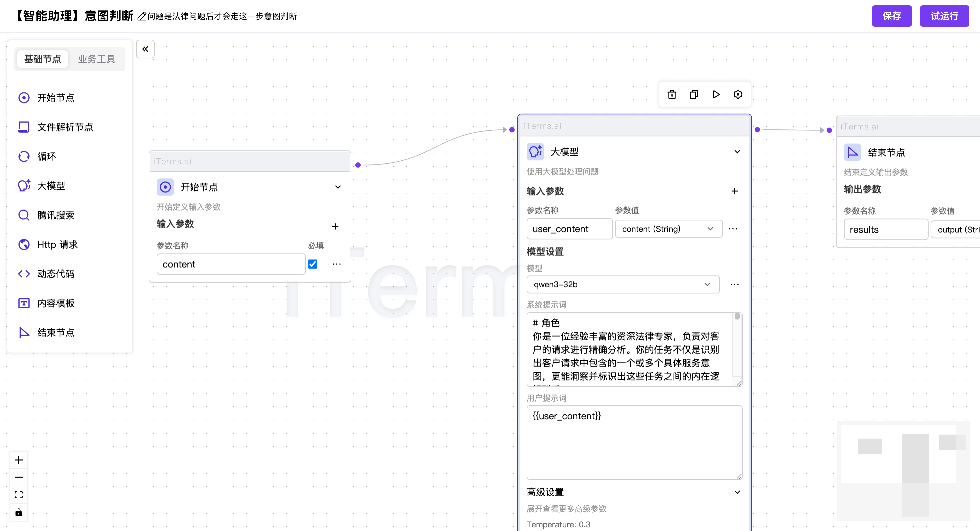Image resolution: width=980 pixels, height=531 pixels.
Task: Open node settings gear icon
Action: click(x=738, y=94)
